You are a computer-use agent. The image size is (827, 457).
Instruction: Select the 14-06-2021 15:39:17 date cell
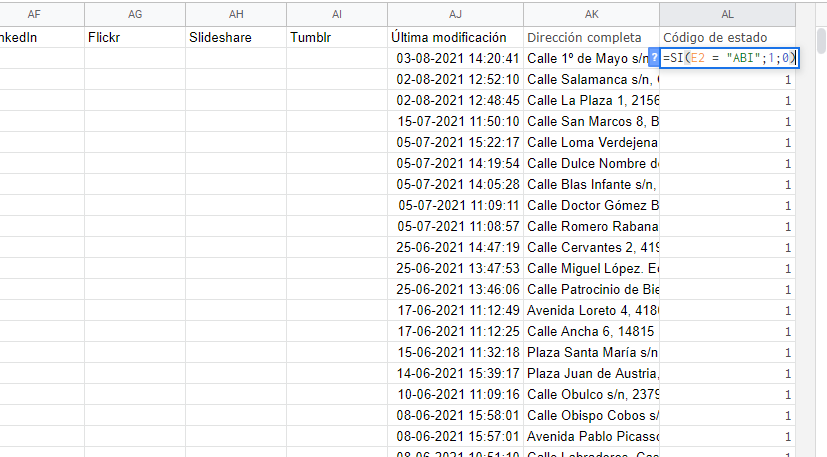455,373
